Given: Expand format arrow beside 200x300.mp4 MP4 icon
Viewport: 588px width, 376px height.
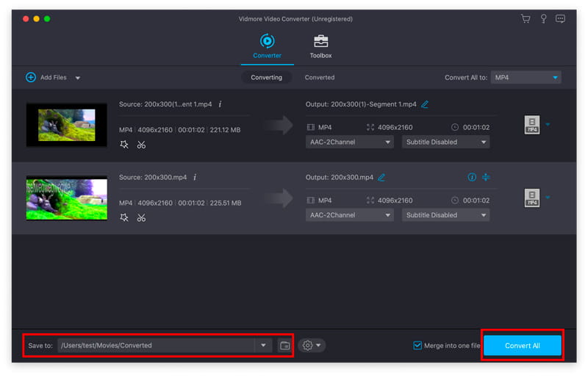Looking at the screenshot, I should [548, 198].
